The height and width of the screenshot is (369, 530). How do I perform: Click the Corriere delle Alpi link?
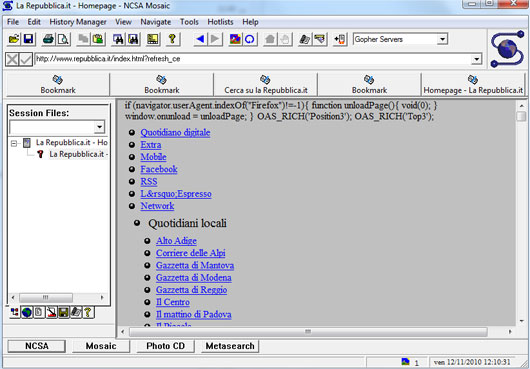pos(191,253)
